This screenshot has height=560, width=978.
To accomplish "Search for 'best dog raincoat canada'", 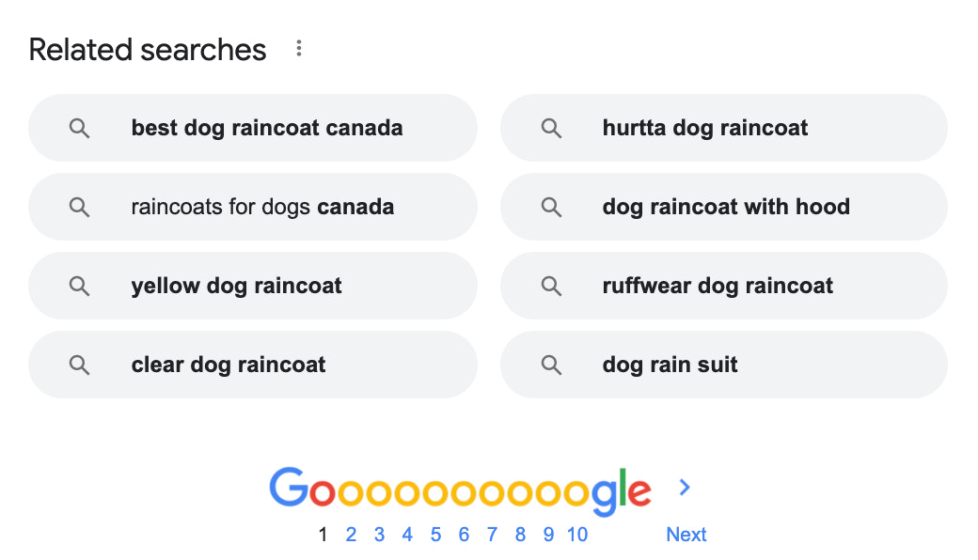I will click(x=266, y=128).
